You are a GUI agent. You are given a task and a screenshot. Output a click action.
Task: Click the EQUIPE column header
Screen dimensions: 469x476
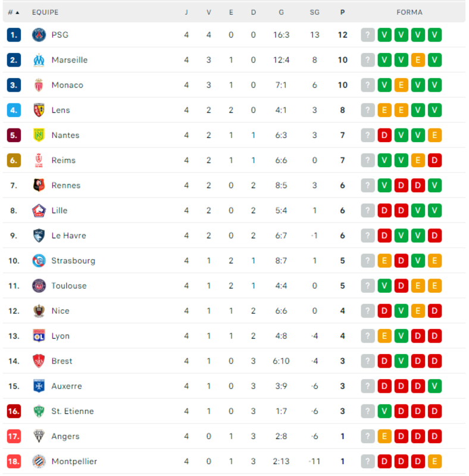click(x=45, y=12)
